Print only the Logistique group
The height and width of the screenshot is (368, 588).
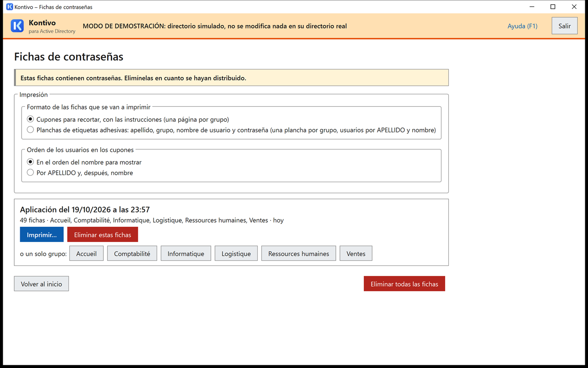(x=236, y=253)
